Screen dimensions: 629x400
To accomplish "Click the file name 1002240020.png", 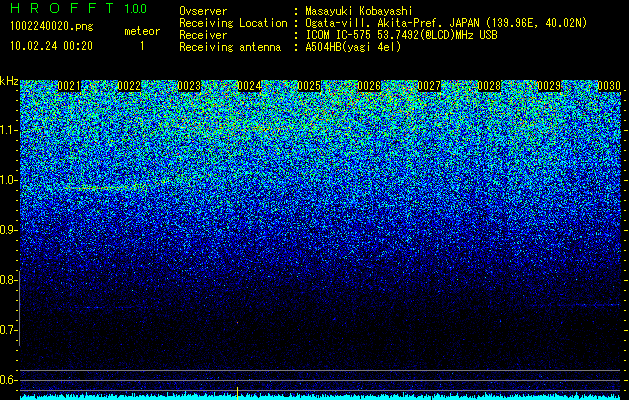I will point(52,27).
